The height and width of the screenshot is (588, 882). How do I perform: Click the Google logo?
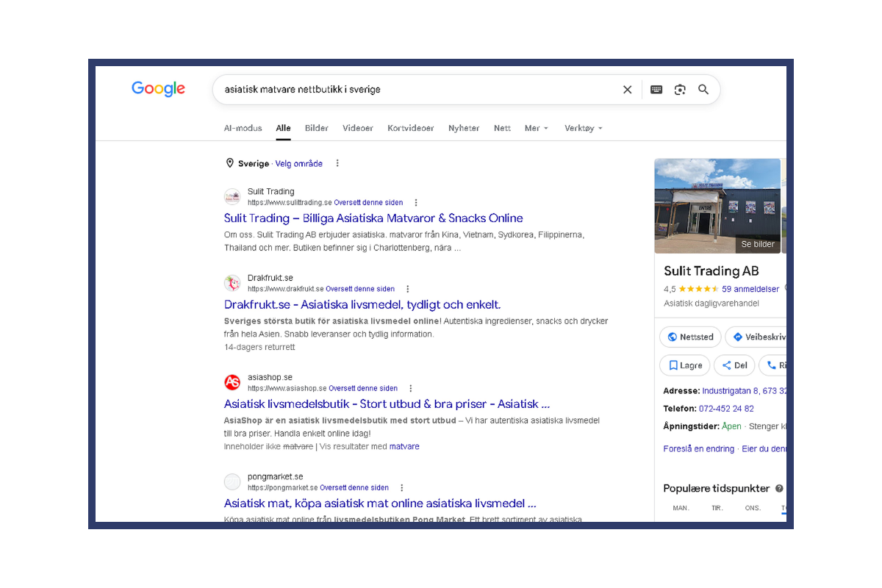click(x=159, y=89)
